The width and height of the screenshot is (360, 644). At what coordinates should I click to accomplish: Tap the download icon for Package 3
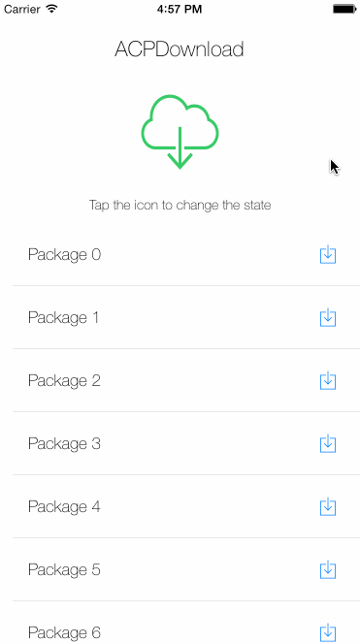[328, 444]
